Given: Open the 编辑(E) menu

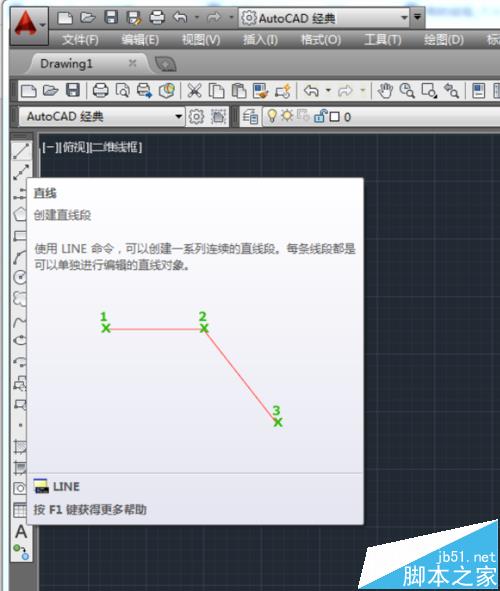Looking at the screenshot, I should (x=140, y=40).
